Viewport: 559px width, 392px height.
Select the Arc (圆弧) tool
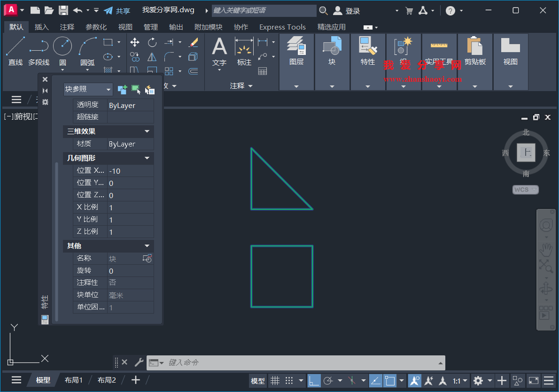coord(87,52)
